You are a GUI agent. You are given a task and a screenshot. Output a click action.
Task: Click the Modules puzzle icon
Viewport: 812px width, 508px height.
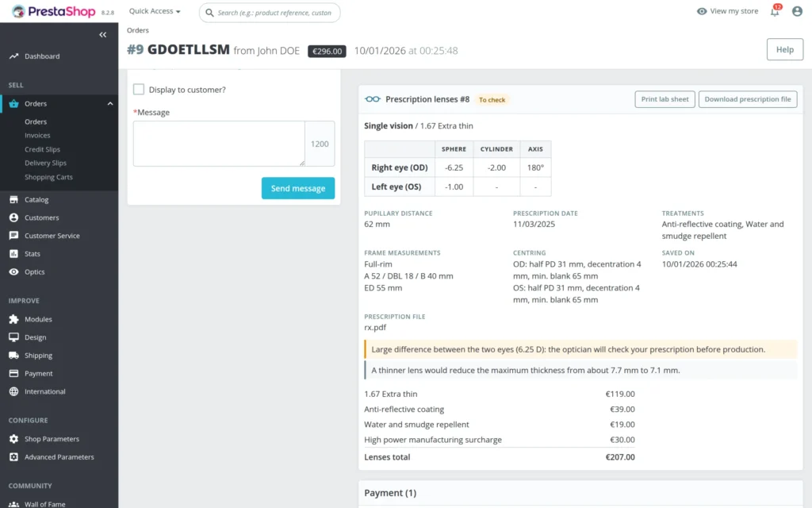pyautogui.click(x=13, y=319)
